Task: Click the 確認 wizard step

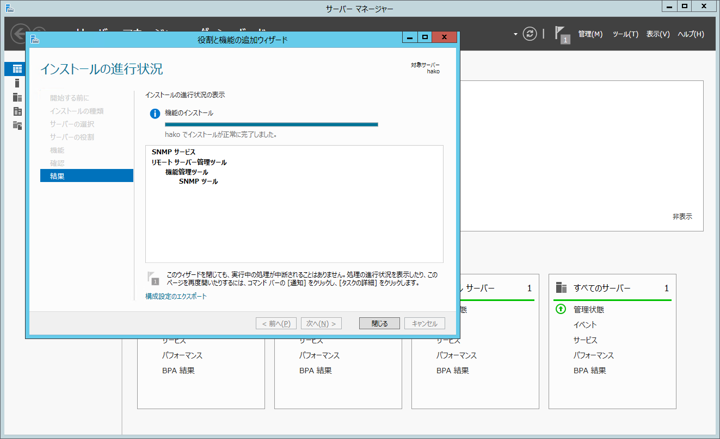Action: point(57,163)
